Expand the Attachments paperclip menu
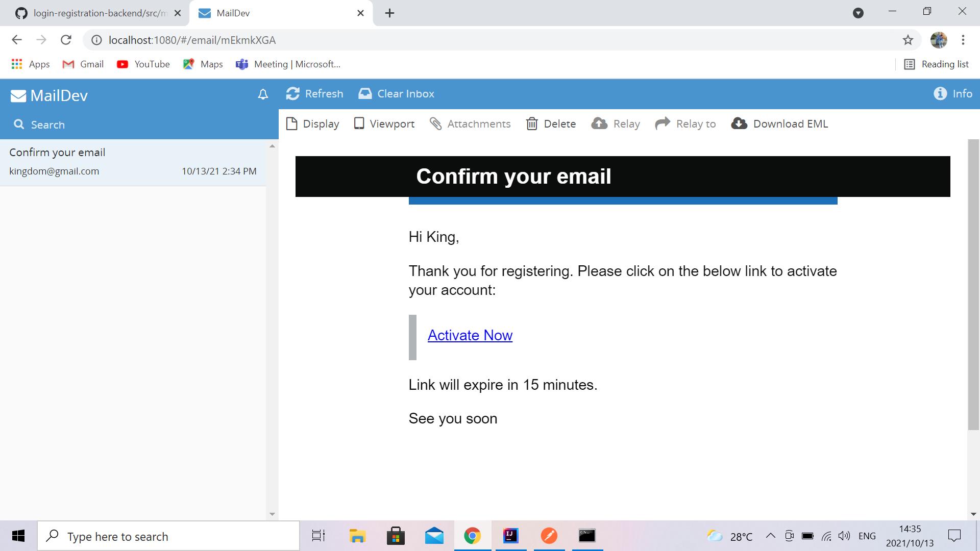980x551 pixels. coord(435,124)
